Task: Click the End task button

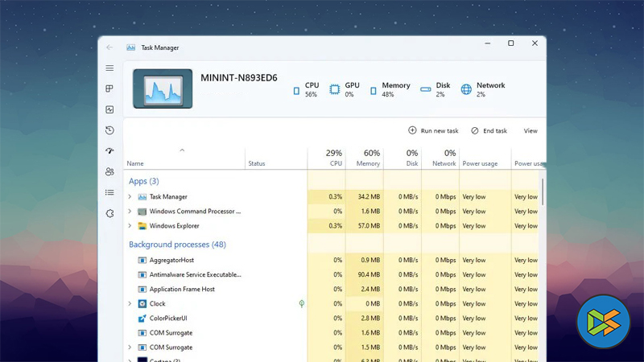Action: click(489, 130)
